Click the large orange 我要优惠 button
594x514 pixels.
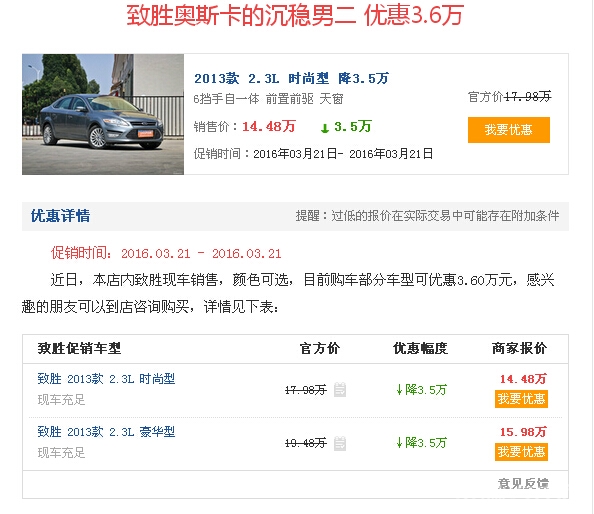tap(509, 130)
